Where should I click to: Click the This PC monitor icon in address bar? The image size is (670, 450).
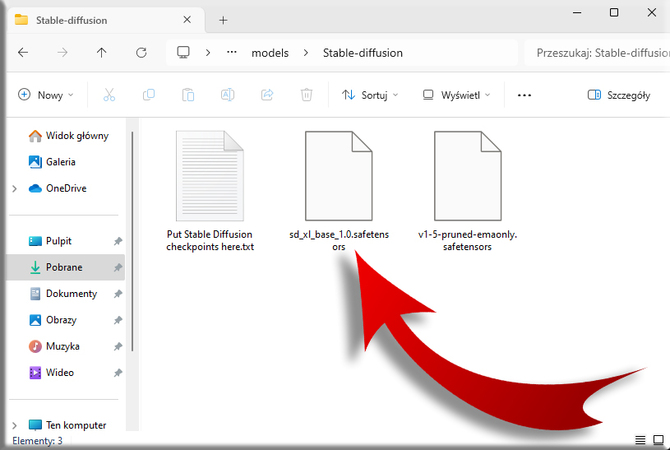click(x=183, y=52)
